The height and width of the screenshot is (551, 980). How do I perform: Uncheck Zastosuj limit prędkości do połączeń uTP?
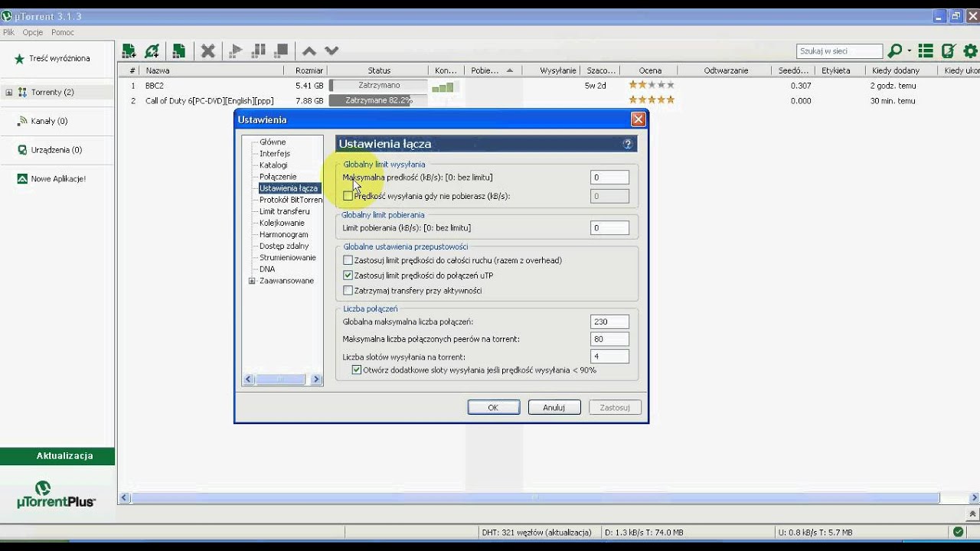click(348, 275)
